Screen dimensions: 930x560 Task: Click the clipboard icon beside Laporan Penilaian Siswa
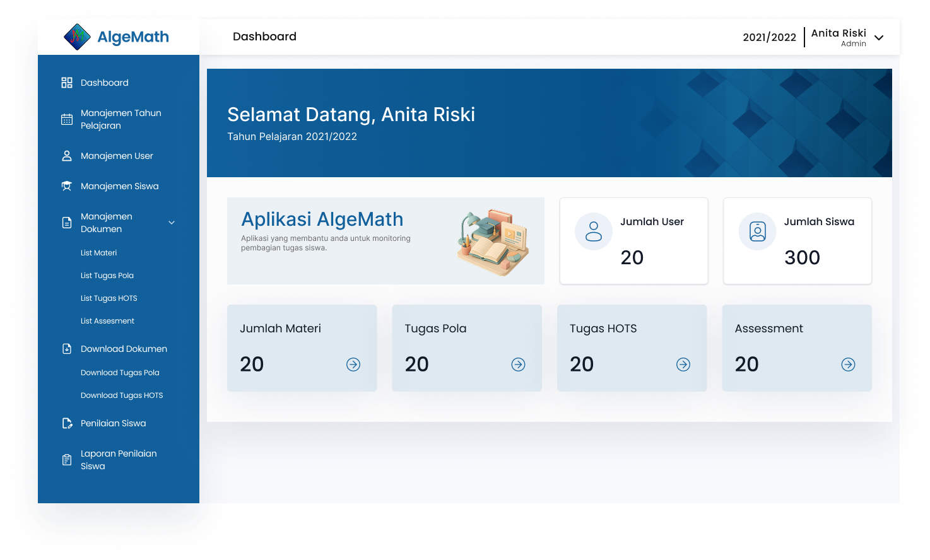tap(67, 460)
